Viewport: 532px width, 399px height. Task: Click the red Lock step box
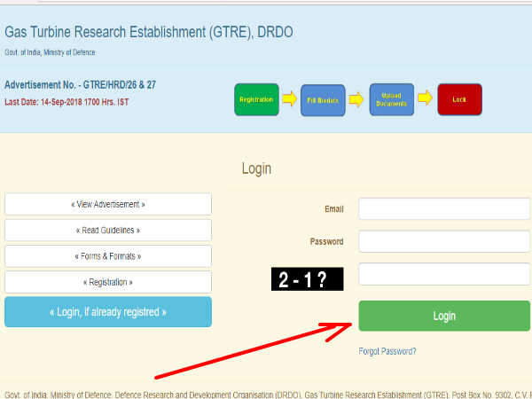point(459,99)
